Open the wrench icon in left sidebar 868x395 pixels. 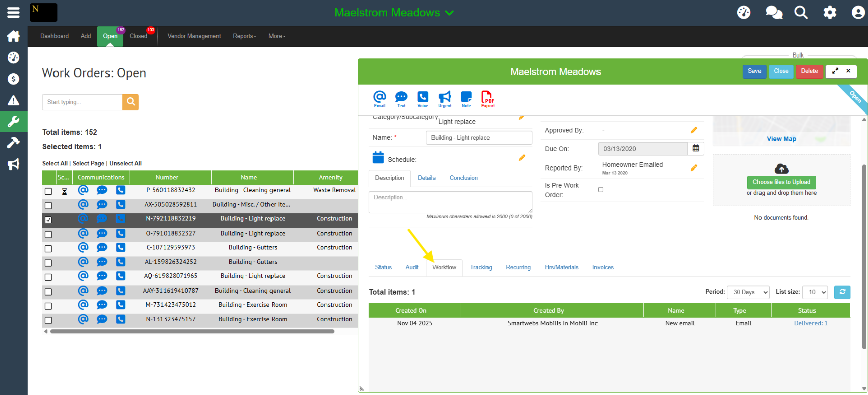click(13, 121)
